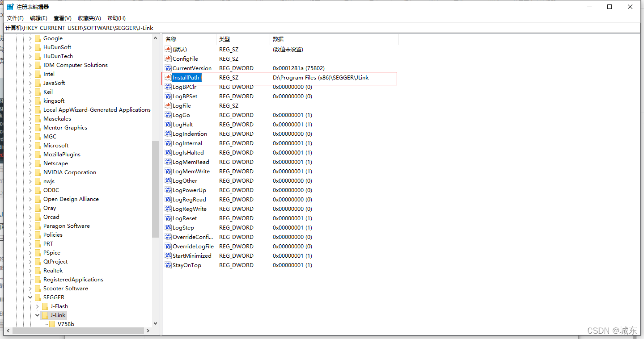Click the V758b folder icon
This screenshot has height=339, width=644.
click(x=52, y=324)
